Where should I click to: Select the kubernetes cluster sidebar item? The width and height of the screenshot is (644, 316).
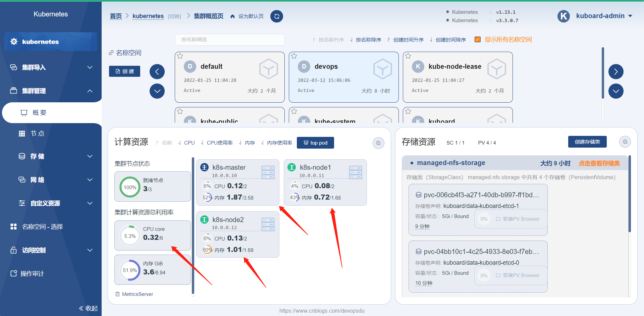point(51,42)
